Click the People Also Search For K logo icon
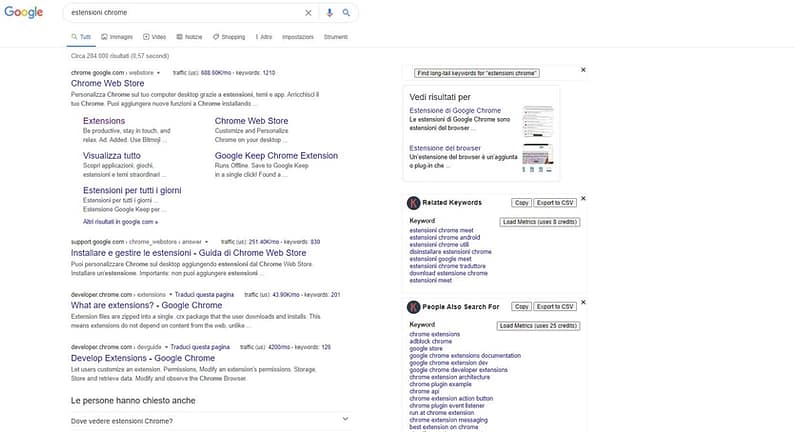 [414, 307]
